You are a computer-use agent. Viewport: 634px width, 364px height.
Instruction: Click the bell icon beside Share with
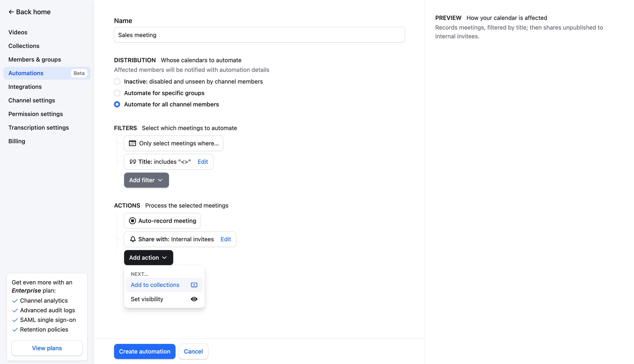tap(133, 239)
